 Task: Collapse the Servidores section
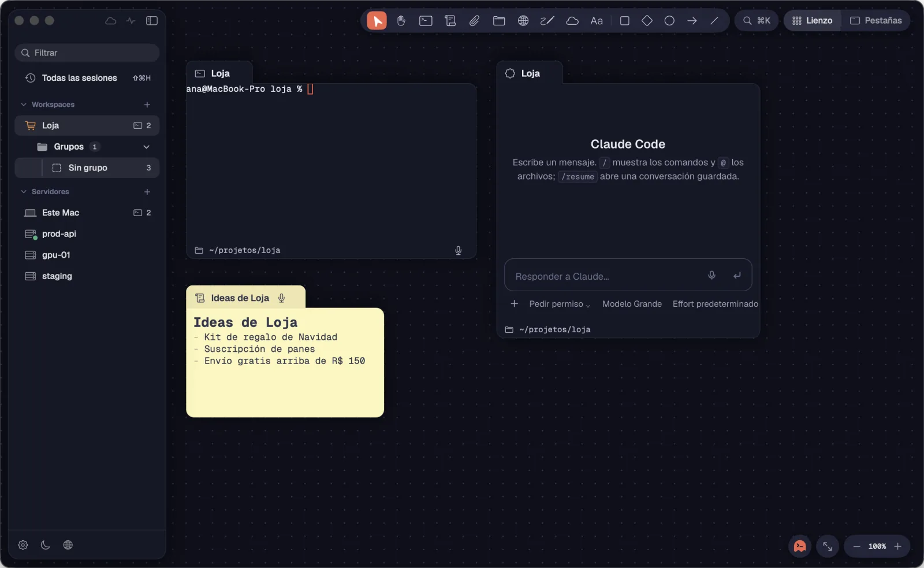(24, 192)
